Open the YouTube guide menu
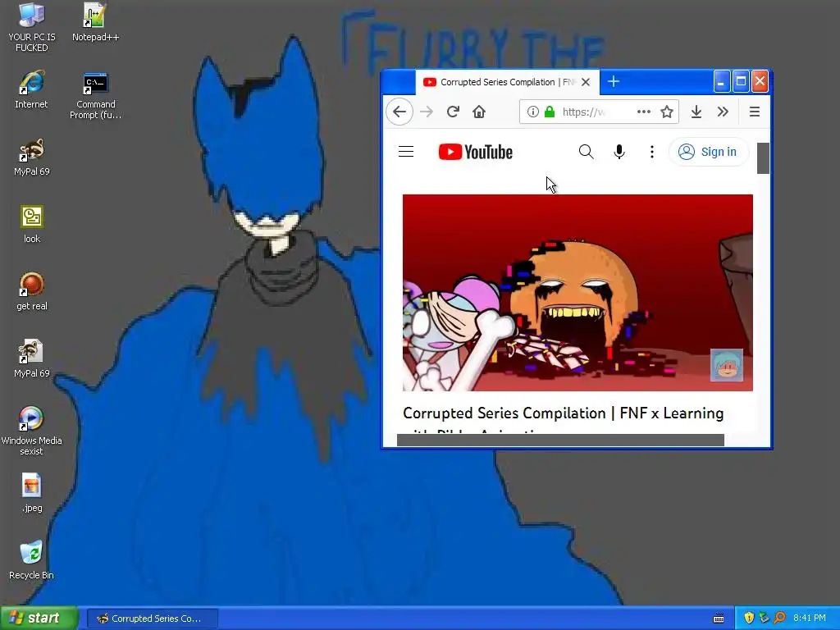 (406, 152)
